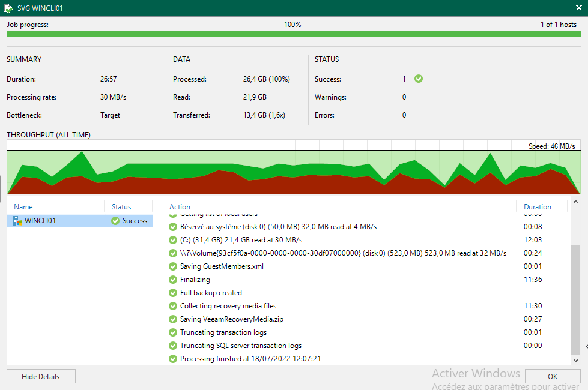Click the scroll down arrow of action log
The width and height of the screenshot is (588, 390).
point(575,361)
